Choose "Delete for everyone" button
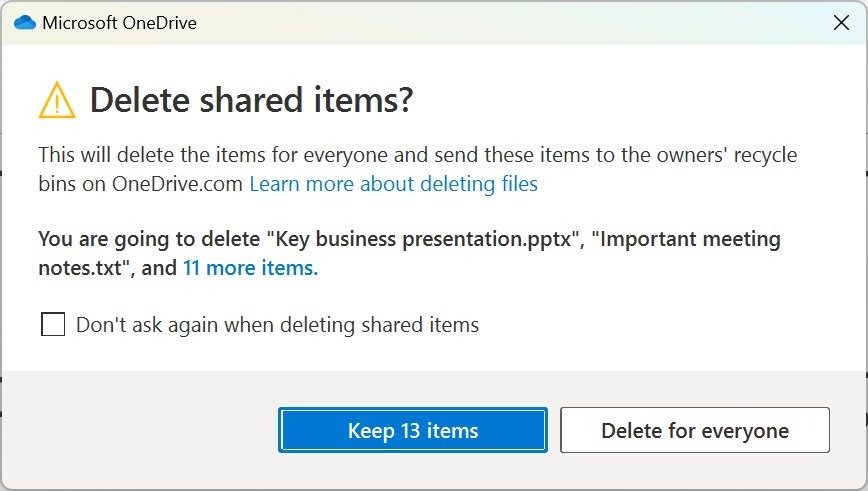Screen dimensions: 868x491 (694, 431)
